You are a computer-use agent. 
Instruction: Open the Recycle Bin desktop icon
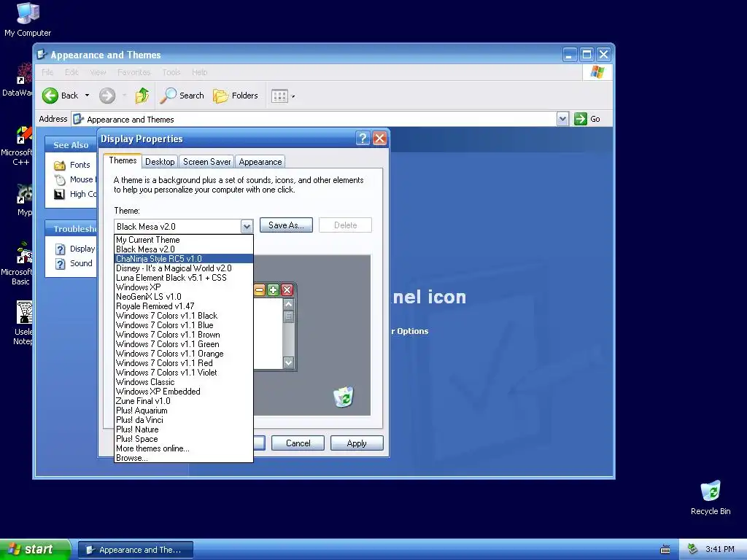[711, 497]
